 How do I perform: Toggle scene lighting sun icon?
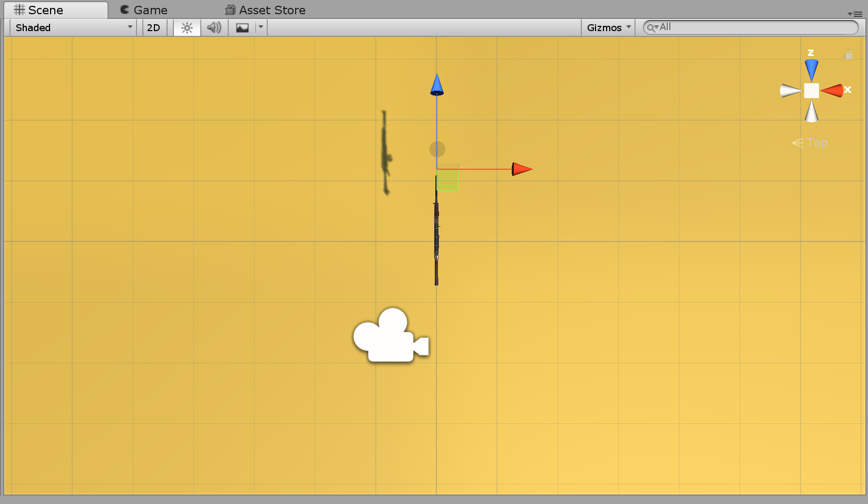[187, 27]
